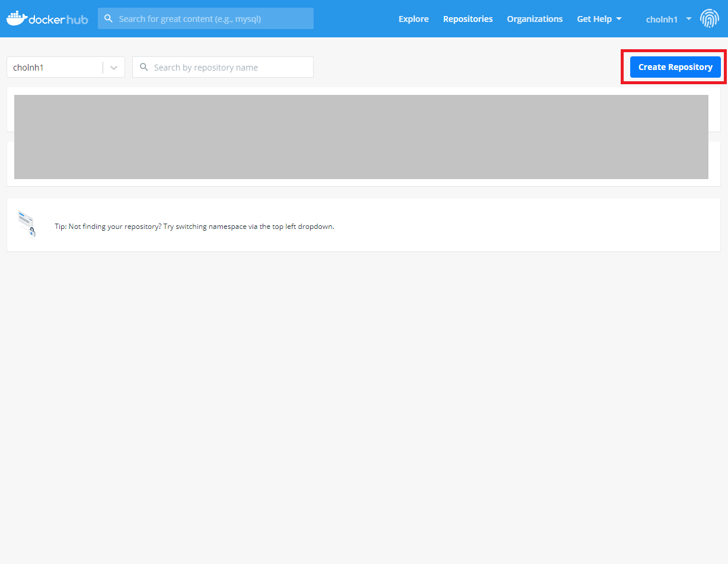Image resolution: width=728 pixels, height=564 pixels.
Task: Click the Docker Hub whale logo
Action: coord(47,18)
